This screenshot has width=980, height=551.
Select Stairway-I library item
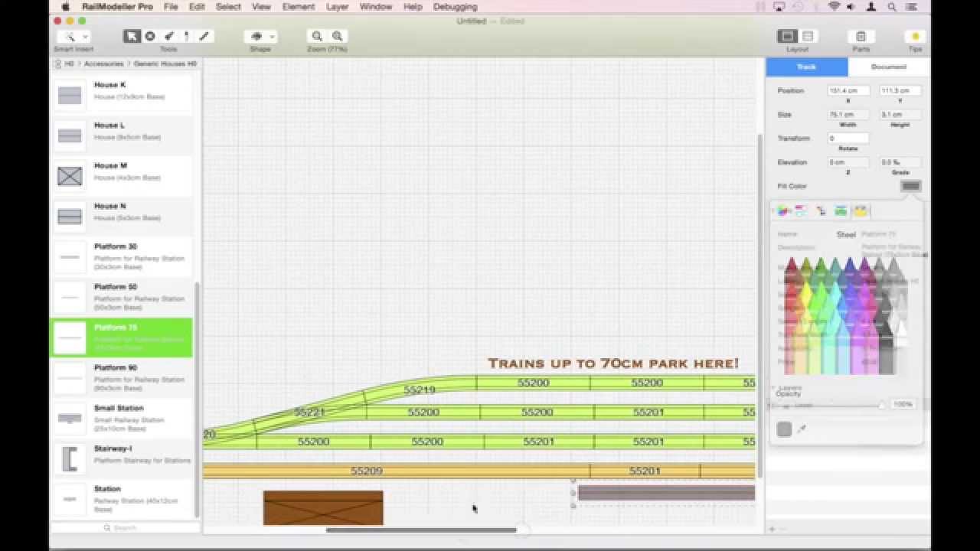(122, 459)
